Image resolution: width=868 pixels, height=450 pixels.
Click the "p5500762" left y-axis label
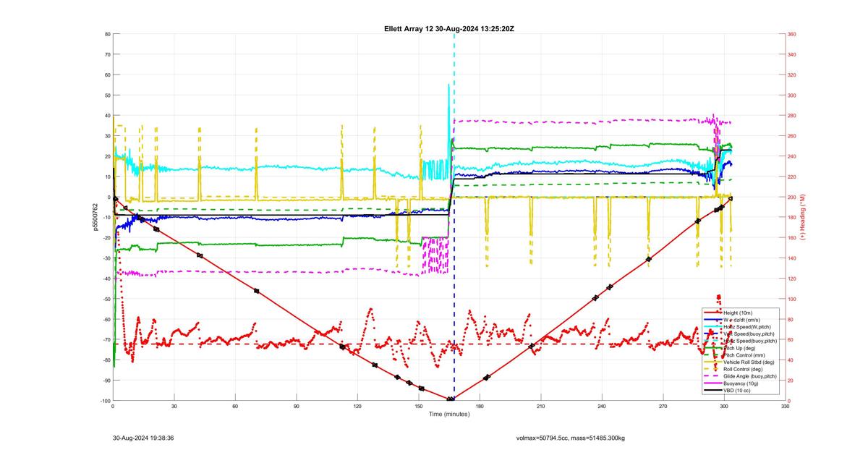pos(95,218)
